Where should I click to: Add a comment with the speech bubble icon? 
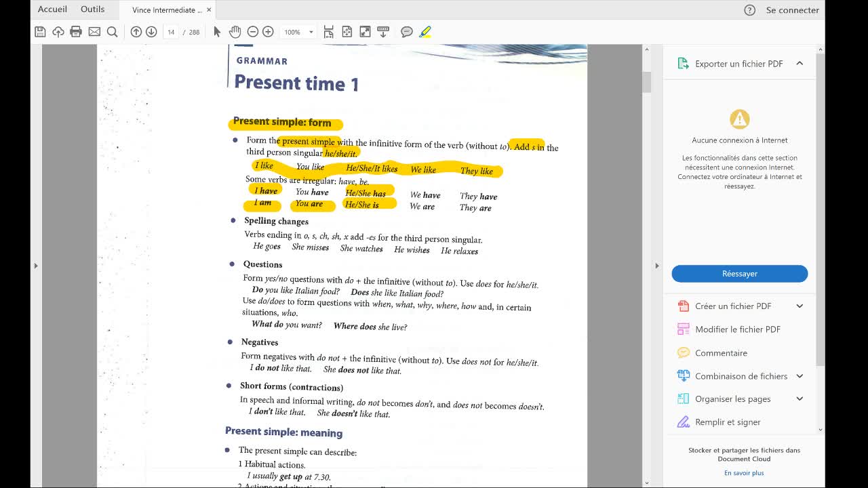click(x=407, y=32)
